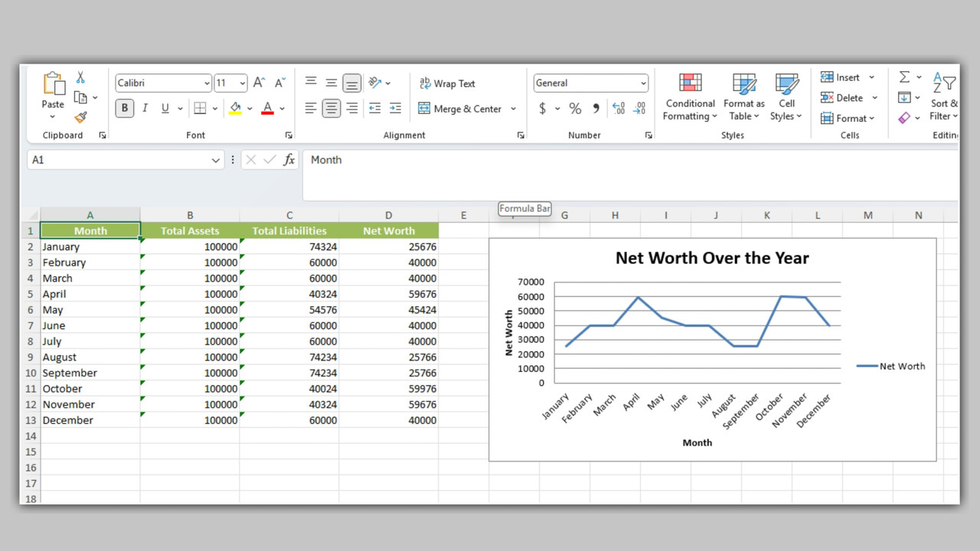Screen dimensions: 980x551
Task: Click the AutoSum sigma icon
Action: (904, 77)
